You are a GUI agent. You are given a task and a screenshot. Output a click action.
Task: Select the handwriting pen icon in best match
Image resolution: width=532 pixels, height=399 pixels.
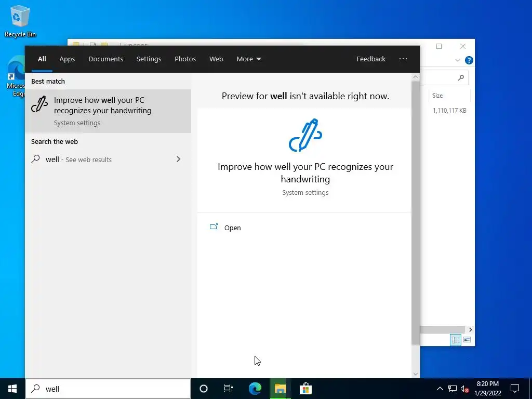pyautogui.click(x=39, y=104)
